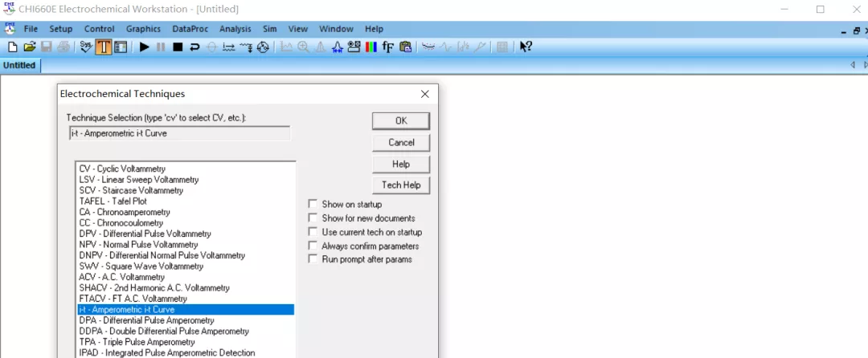
Task: Open the Sim menu
Action: coord(270,29)
